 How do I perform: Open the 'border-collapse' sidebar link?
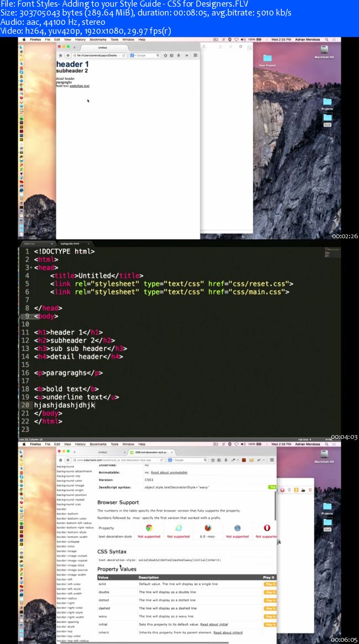[68, 541]
